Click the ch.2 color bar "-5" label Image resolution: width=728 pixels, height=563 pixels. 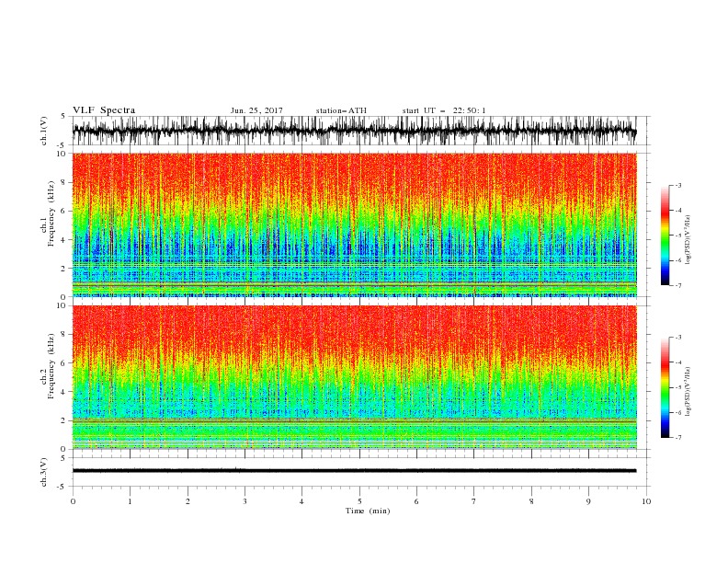pos(677,387)
